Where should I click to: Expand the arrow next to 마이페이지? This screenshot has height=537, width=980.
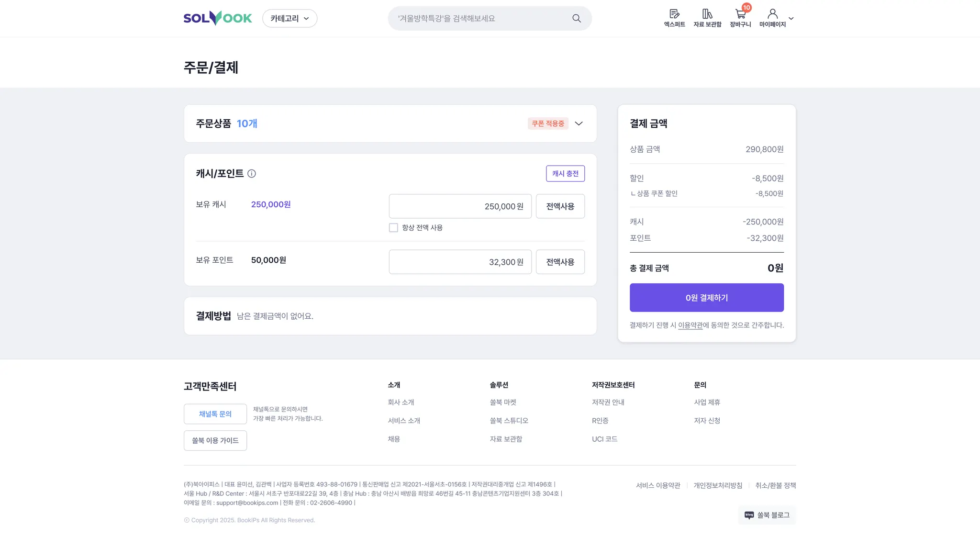791,19
